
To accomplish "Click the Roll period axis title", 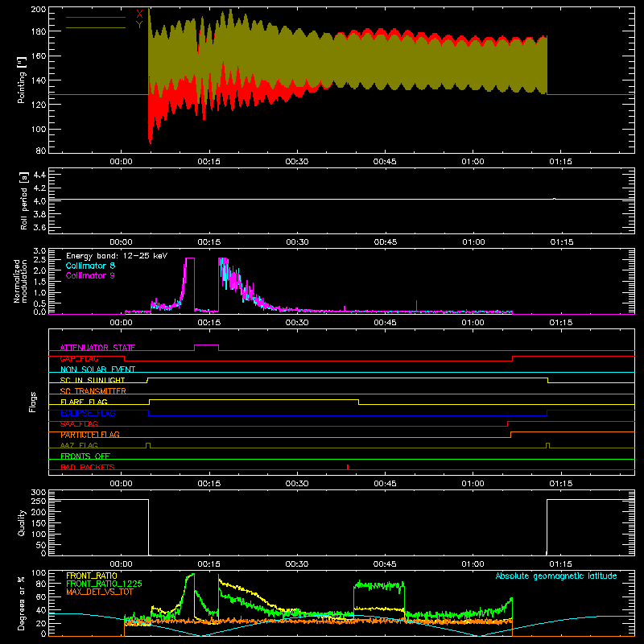I will tap(24, 200).
